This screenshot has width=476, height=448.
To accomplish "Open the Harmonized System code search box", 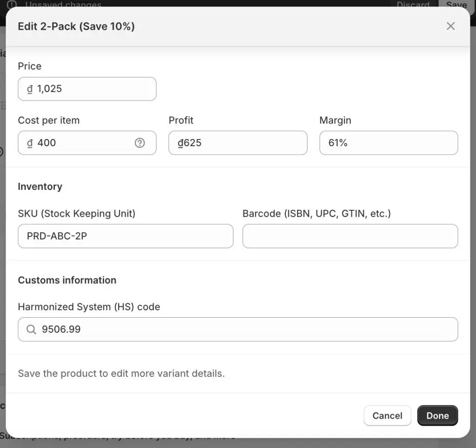I will (246, 329).
